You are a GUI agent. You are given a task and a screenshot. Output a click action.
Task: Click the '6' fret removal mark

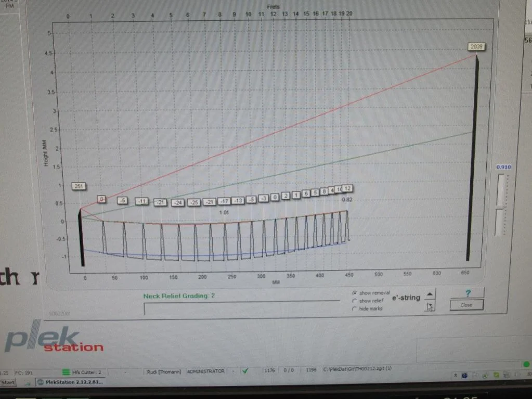306,194
